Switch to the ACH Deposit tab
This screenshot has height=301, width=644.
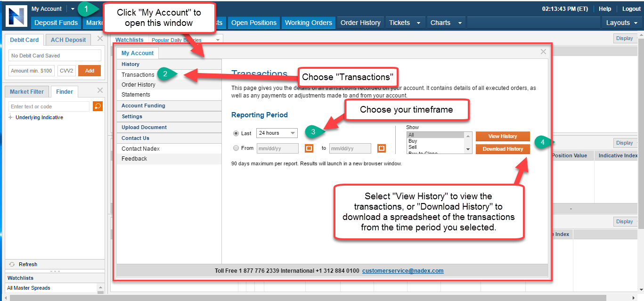coord(68,40)
